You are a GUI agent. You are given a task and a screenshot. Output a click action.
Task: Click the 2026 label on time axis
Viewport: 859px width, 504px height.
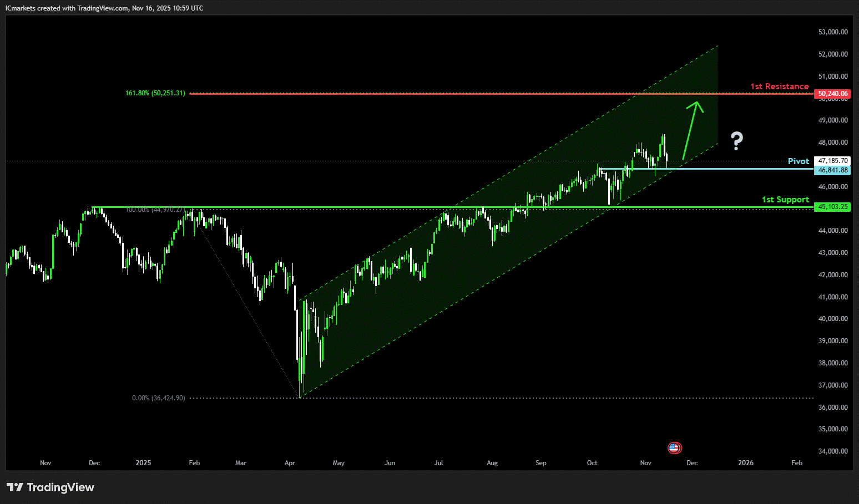[x=745, y=463]
